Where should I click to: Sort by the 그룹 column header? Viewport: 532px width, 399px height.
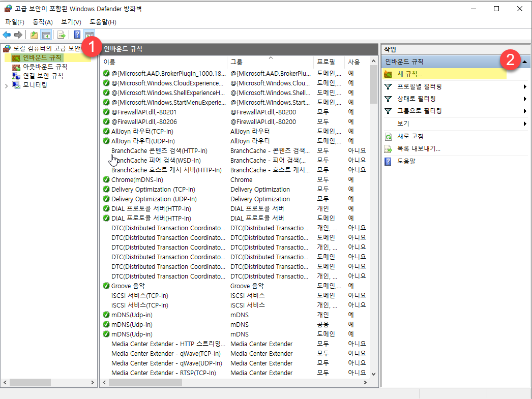(x=271, y=62)
